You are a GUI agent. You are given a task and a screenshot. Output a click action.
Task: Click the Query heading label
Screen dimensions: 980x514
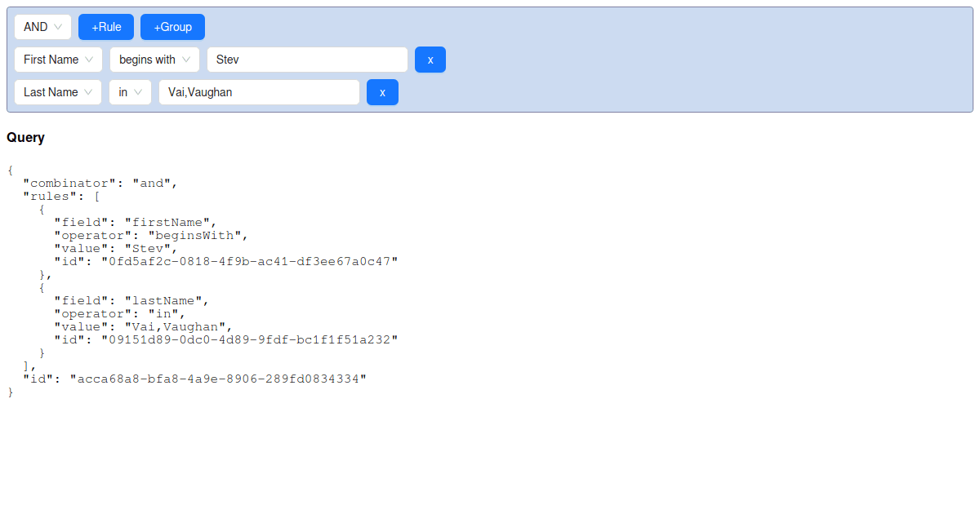pos(25,137)
